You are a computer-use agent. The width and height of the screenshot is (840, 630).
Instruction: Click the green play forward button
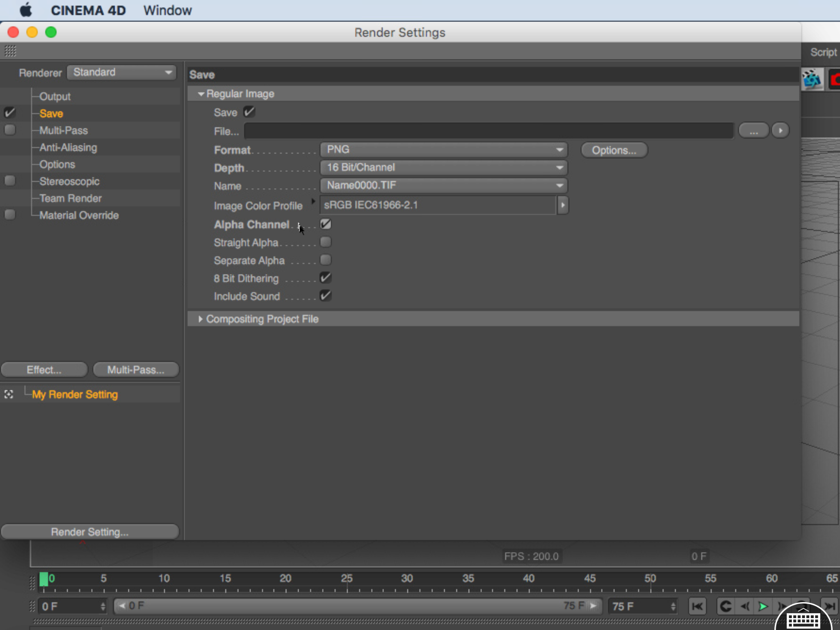(763, 606)
